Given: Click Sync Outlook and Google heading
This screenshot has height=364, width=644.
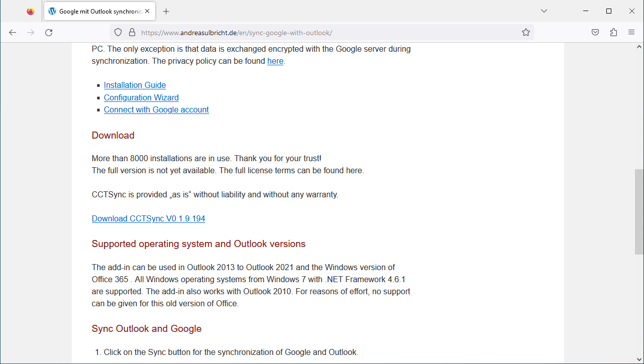Looking at the screenshot, I should tap(147, 329).
